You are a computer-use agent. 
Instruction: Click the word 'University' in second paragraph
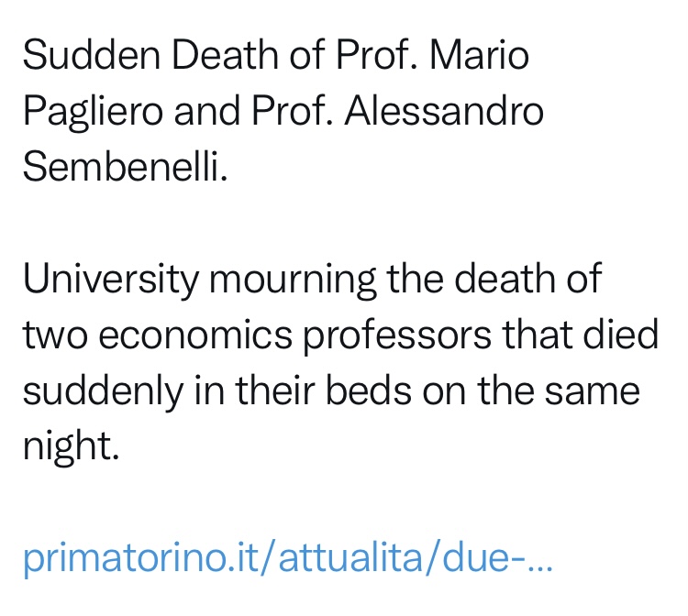point(111,280)
